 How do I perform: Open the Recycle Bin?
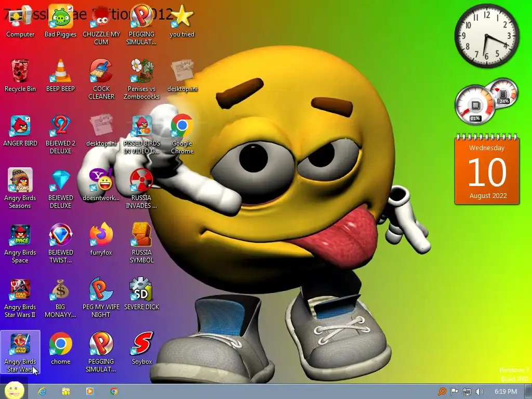(x=20, y=75)
